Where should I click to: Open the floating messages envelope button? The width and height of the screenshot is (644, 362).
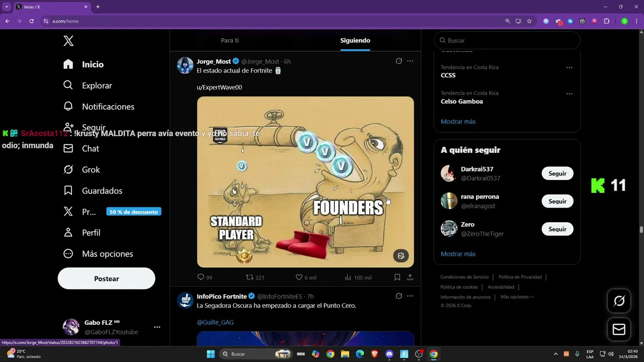click(x=619, y=329)
